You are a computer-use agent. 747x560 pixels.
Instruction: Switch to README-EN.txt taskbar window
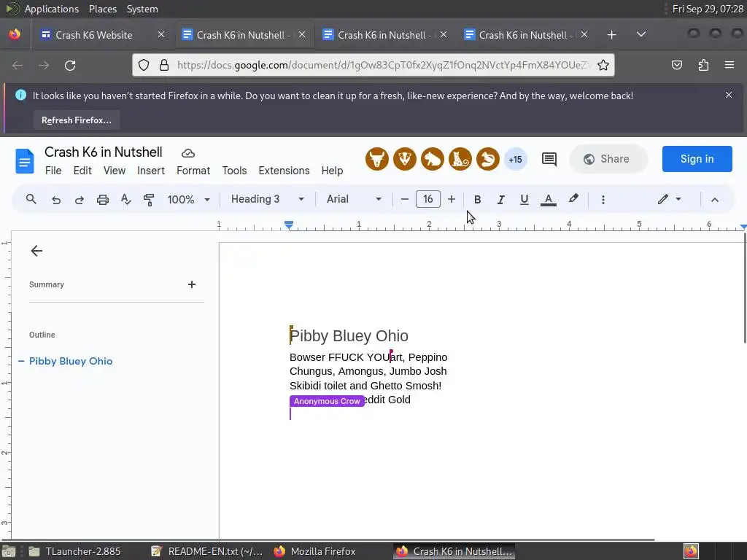pos(206,551)
